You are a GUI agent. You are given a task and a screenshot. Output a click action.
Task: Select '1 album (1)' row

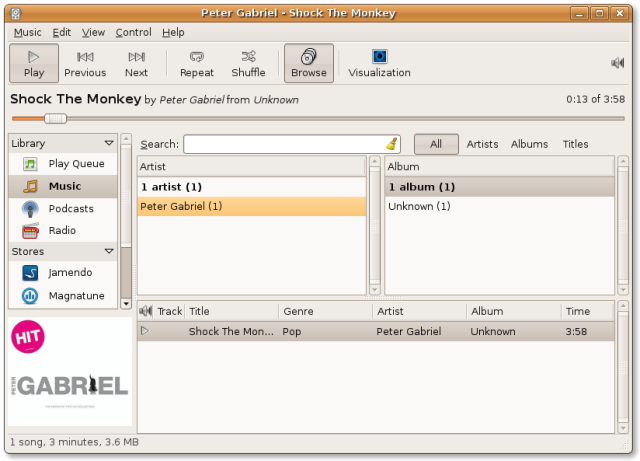pyautogui.click(x=499, y=187)
